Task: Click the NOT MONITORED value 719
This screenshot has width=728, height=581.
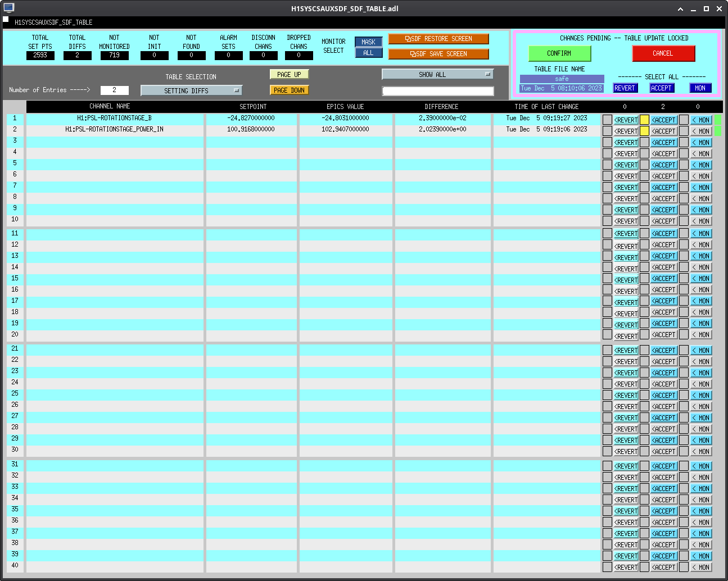Action: 115,55
